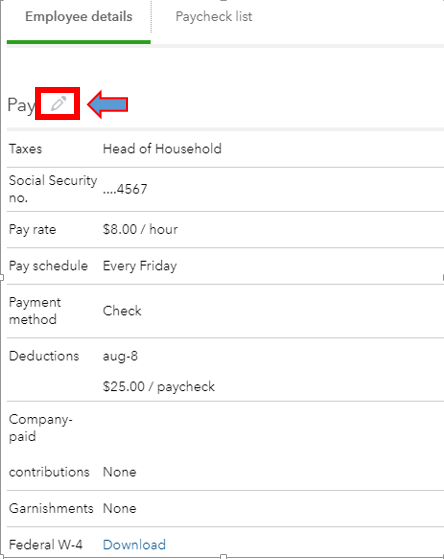Select the Head of Household value

[x=162, y=149]
